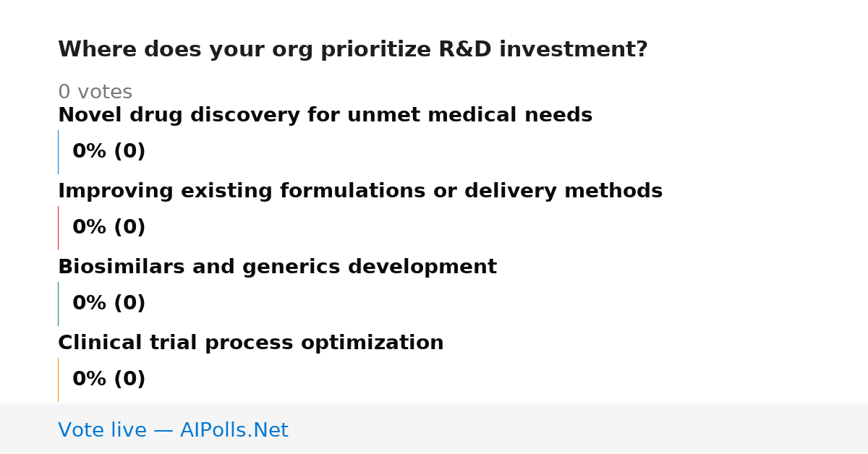Image resolution: width=868 pixels, height=454 pixels.
Task: Click the gray footer banner area
Action: (434, 429)
